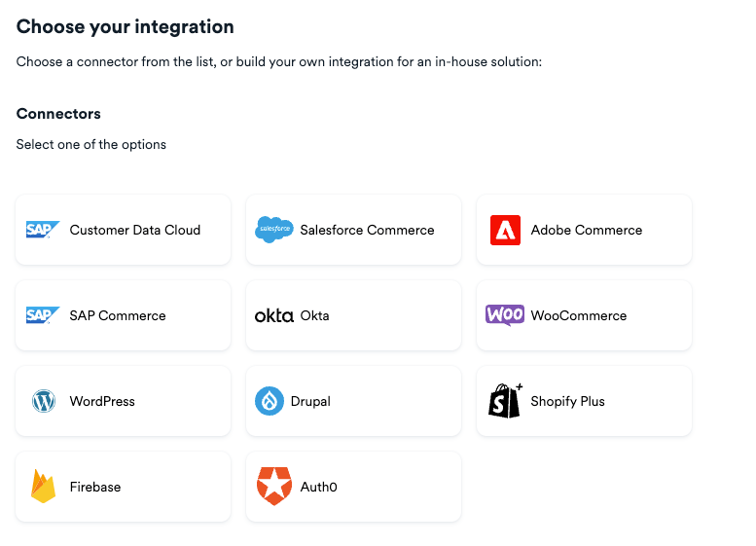
Task: Choose the Salesforce Commerce connector card
Action: coord(353,230)
